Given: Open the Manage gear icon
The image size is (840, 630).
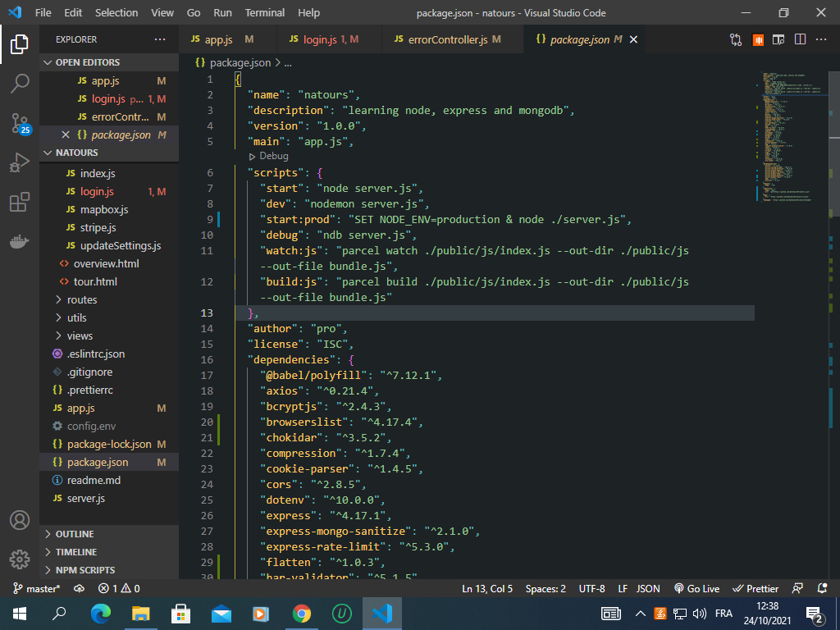Looking at the screenshot, I should pos(20,559).
